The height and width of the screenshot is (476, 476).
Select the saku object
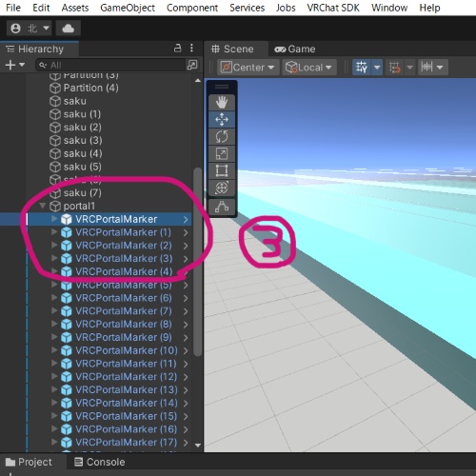[x=74, y=101]
